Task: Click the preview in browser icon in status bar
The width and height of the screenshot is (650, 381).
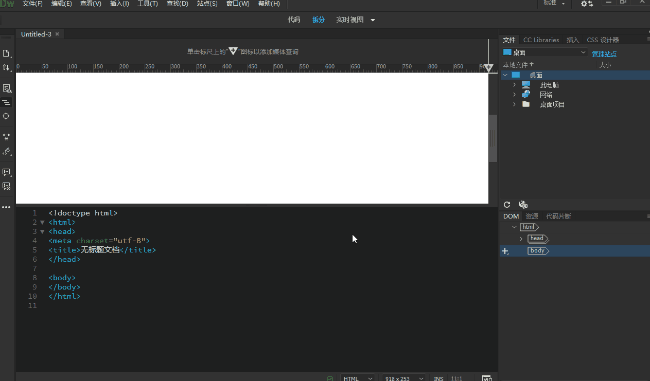Action: pyautogui.click(x=487, y=378)
